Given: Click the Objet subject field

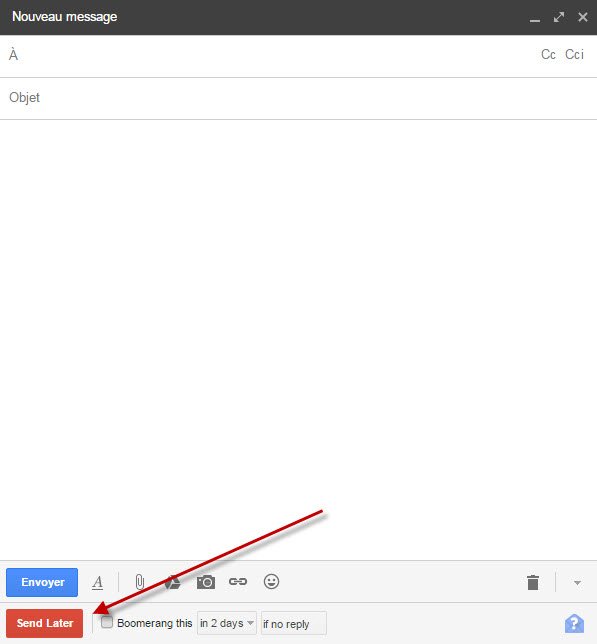Looking at the screenshot, I should click(x=298, y=98).
